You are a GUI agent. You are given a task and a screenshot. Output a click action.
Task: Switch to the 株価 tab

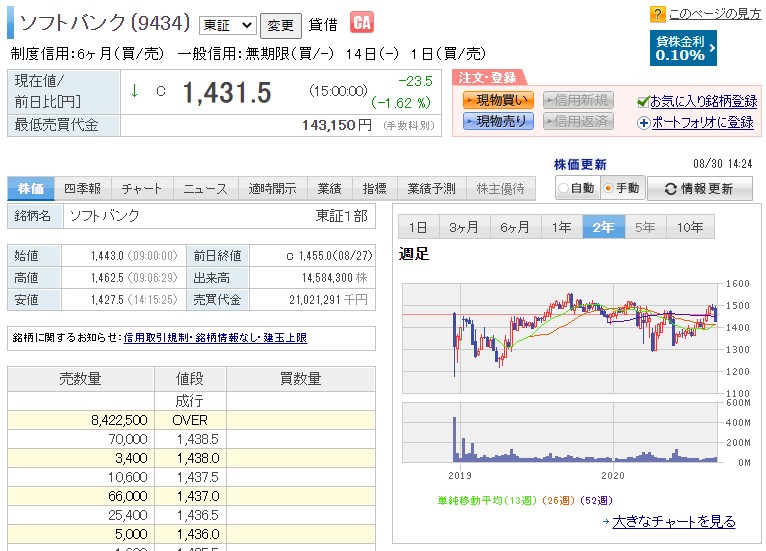coord(31,189)
